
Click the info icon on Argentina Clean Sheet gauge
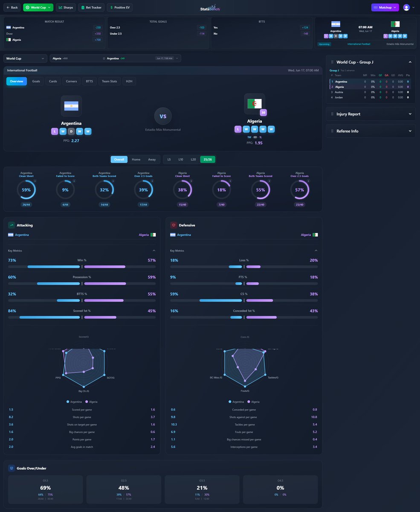click(35, 181)
